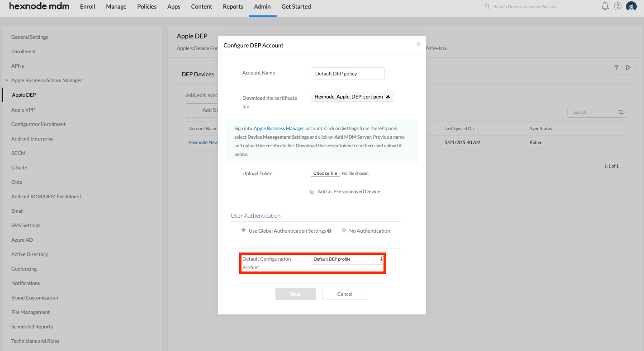Go to Get Started
The image size is (644, 351).
(x=296, y=6)
